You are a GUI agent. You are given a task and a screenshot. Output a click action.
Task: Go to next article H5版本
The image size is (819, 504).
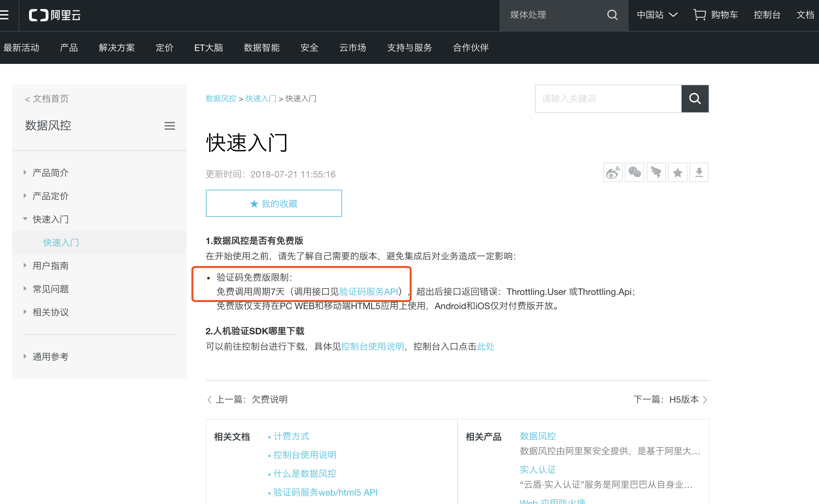point(670,399)
